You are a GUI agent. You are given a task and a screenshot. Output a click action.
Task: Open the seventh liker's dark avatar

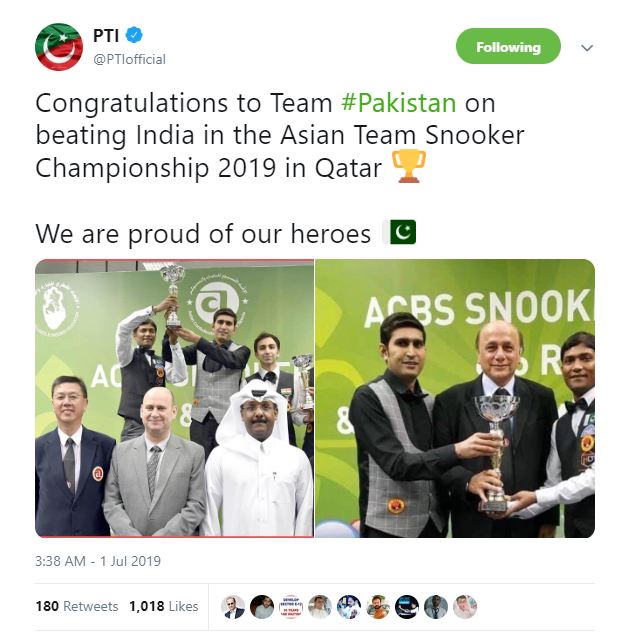407,607
